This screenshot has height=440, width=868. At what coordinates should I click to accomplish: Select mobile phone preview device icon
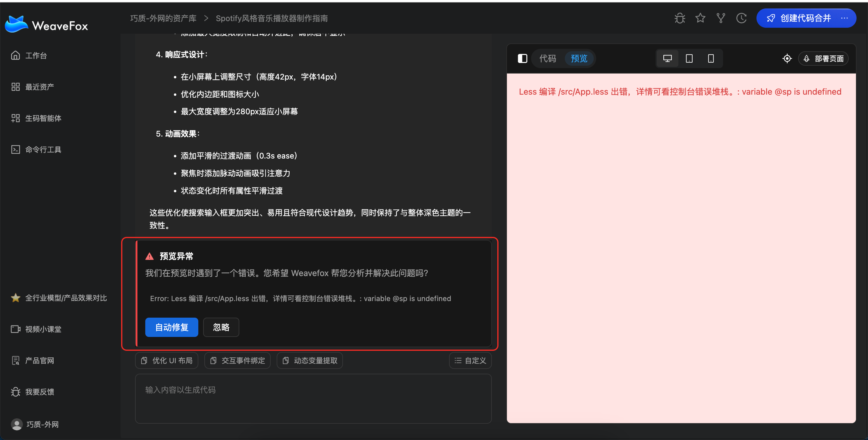711,59
